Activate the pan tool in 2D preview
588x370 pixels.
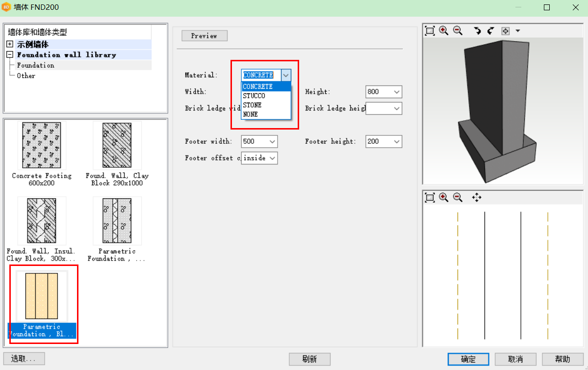pyautogui.click(x=477, y=197)
